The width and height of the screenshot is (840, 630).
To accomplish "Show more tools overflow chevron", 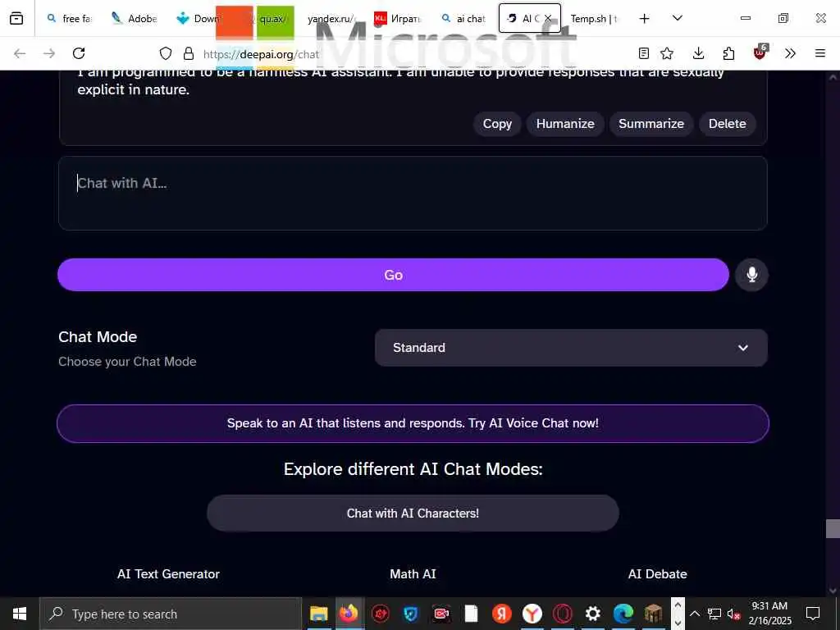I will click(x=790, y=53).
